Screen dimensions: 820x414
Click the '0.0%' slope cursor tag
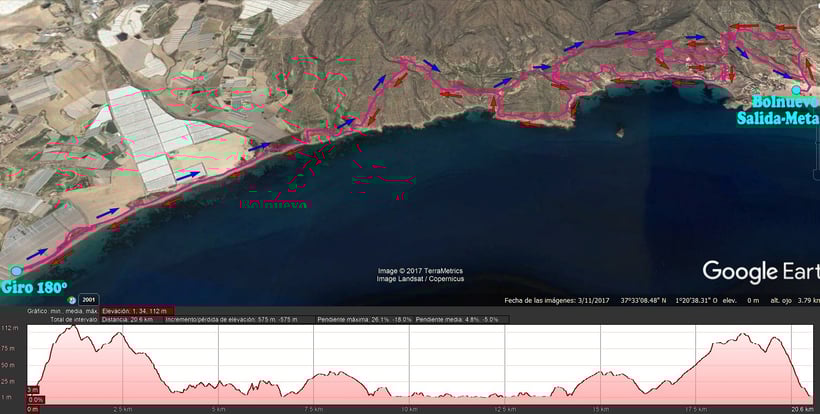[37, 400]
